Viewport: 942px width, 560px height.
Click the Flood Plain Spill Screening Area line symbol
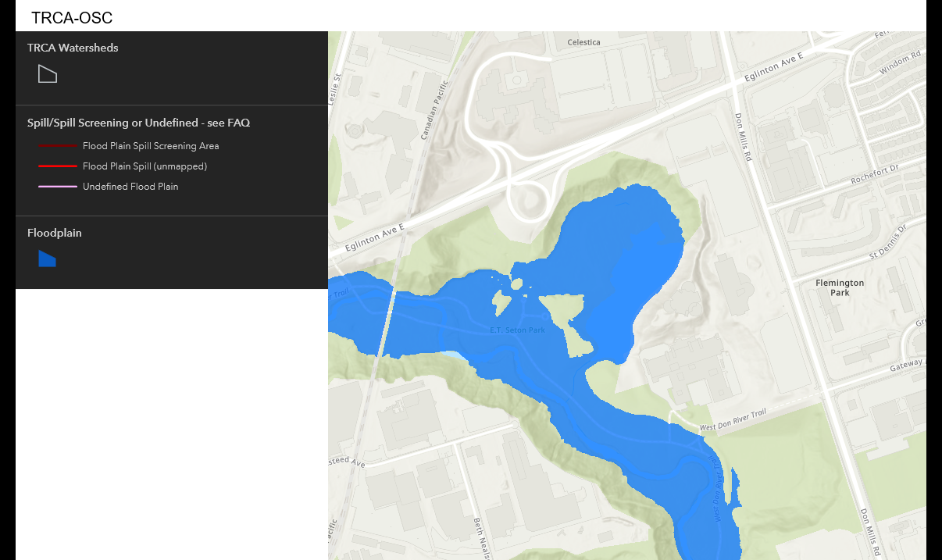[58, 146]
